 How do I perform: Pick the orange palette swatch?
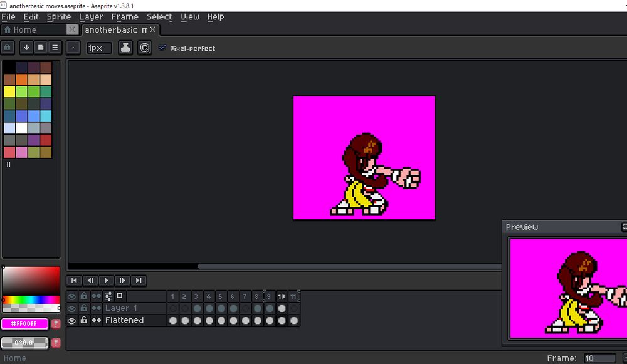point(21,80)
